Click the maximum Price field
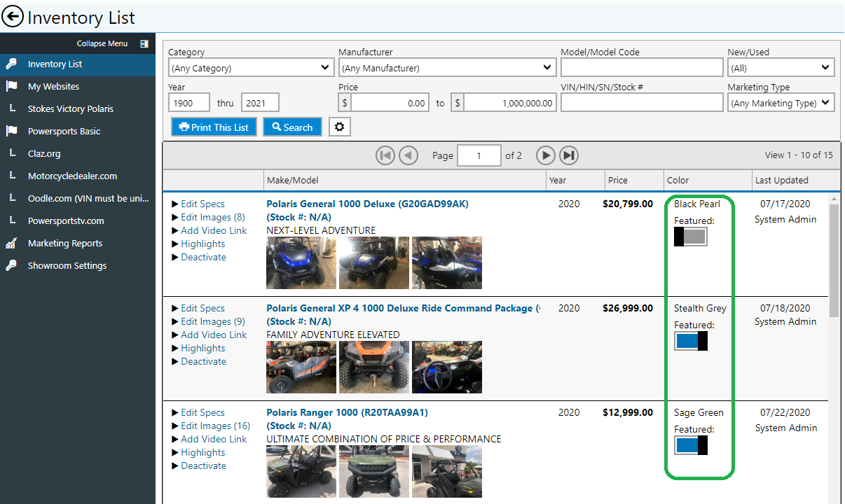The height and width of the screenshot is (504, 845). (510, 103)
